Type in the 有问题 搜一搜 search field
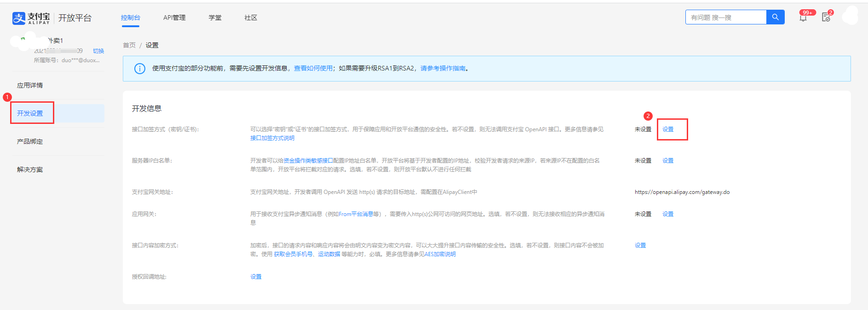Viewport: 868px width, 310px height. (x=725, y=18)
